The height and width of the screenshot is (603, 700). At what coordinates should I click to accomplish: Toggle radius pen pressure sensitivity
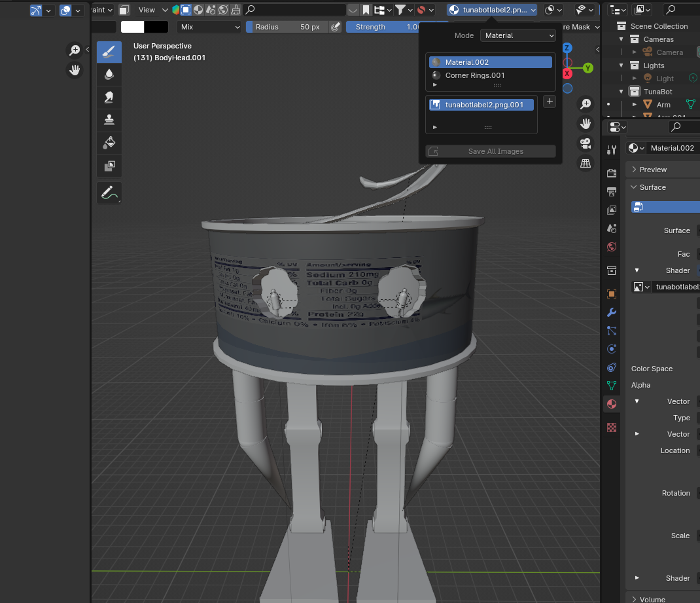[x=335, y=27]
